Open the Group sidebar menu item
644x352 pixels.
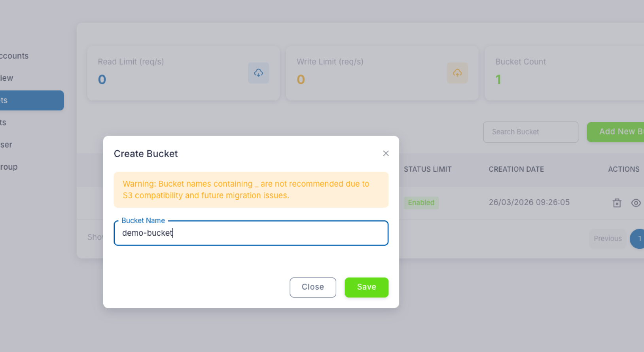pyautogui.click(x=9, y=167)
